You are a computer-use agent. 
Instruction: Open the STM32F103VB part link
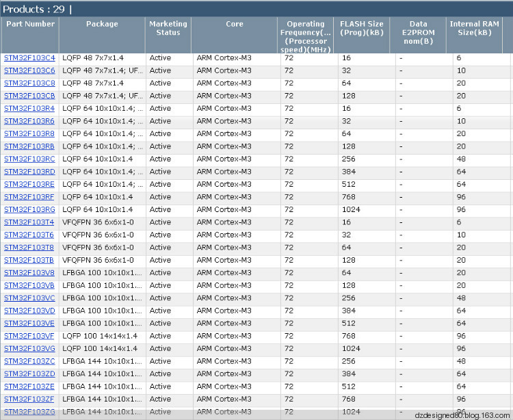tap(29, 285)
